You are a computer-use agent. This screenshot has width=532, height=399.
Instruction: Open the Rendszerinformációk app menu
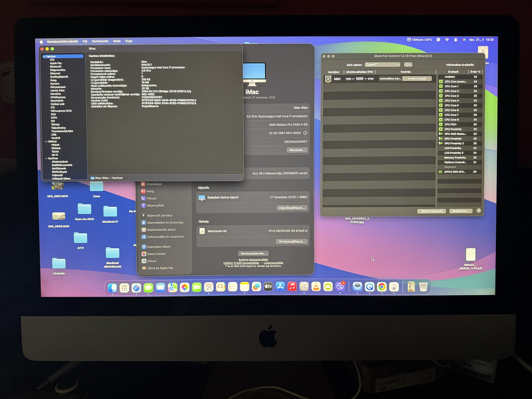pyautogui.click(x=63, y=41)
